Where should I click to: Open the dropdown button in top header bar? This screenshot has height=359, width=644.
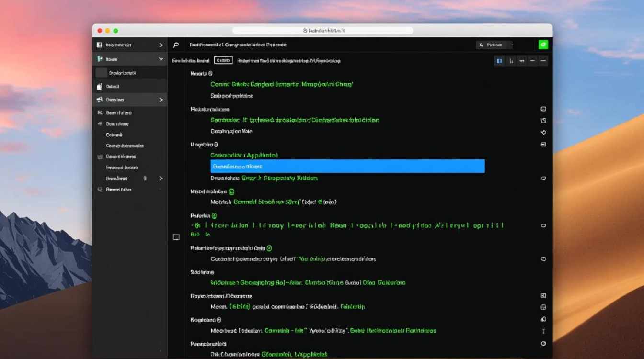[x=494, y=45]
